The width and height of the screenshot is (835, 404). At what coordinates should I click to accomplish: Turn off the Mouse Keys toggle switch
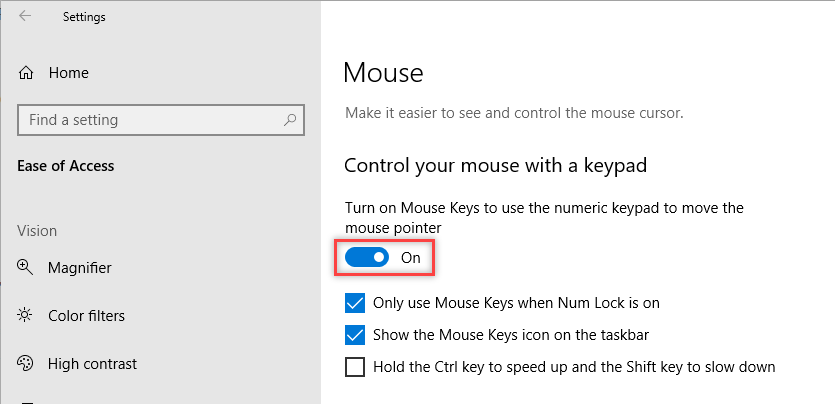click(x=367, y=258)
